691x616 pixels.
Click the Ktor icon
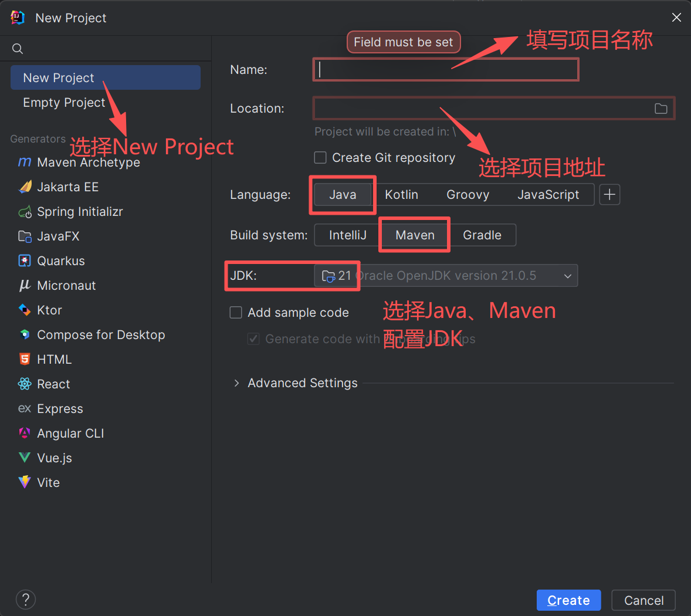coord(25,310)
